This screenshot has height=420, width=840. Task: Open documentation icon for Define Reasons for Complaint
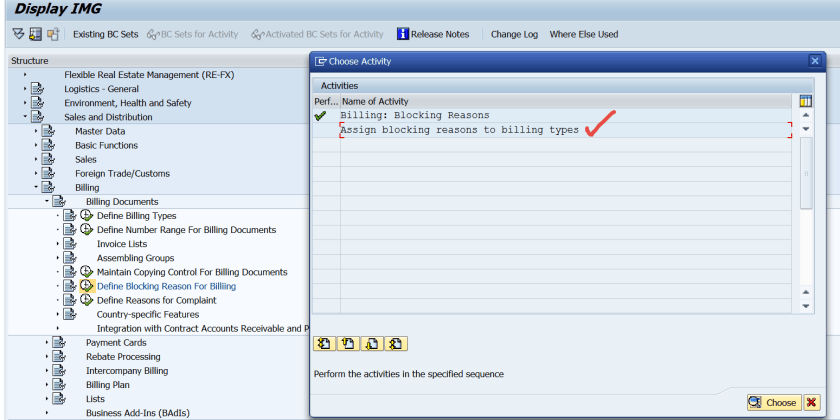(70, 300)
